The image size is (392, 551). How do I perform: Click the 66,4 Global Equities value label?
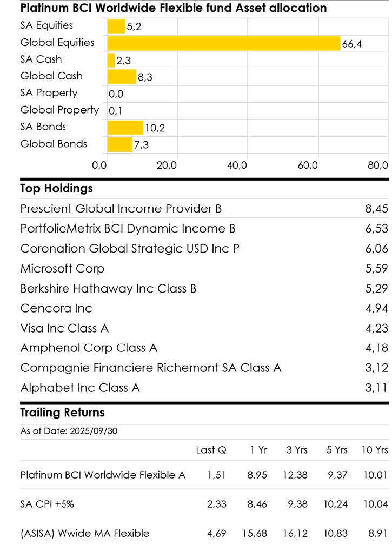coord(352,44)
